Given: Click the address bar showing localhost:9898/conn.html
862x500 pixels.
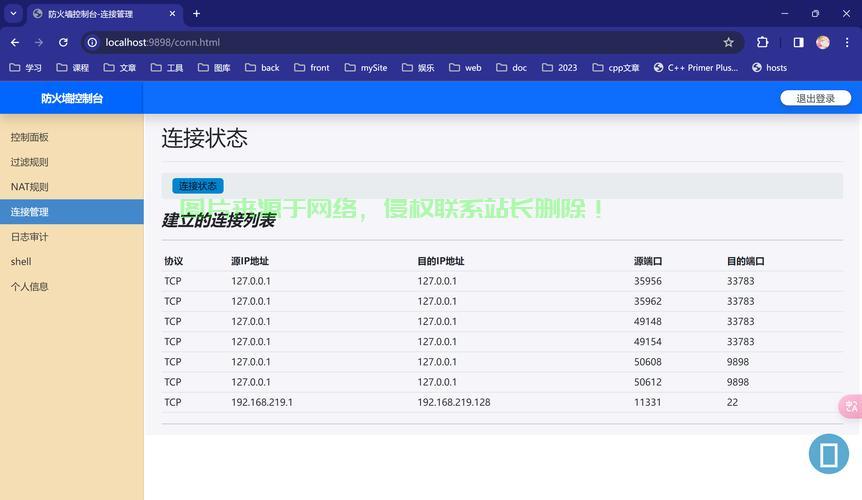Looking at the screenshot, I should (x=400, y=43).
